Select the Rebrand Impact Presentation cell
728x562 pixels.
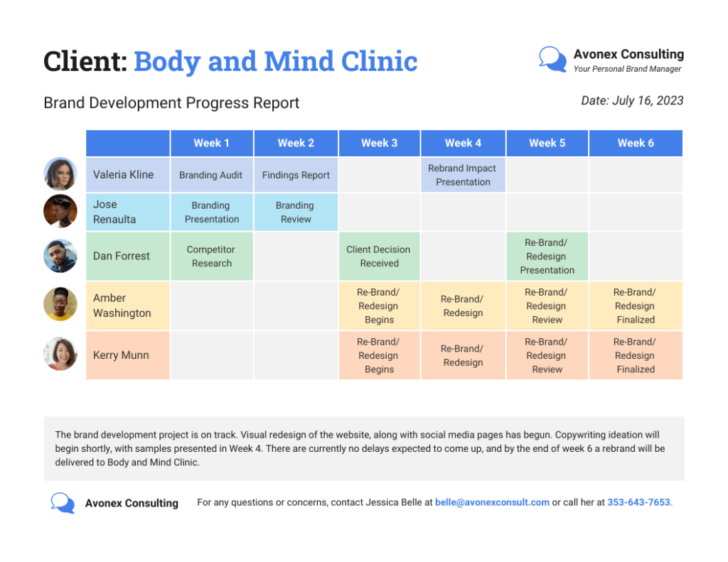tap(463, 174)
